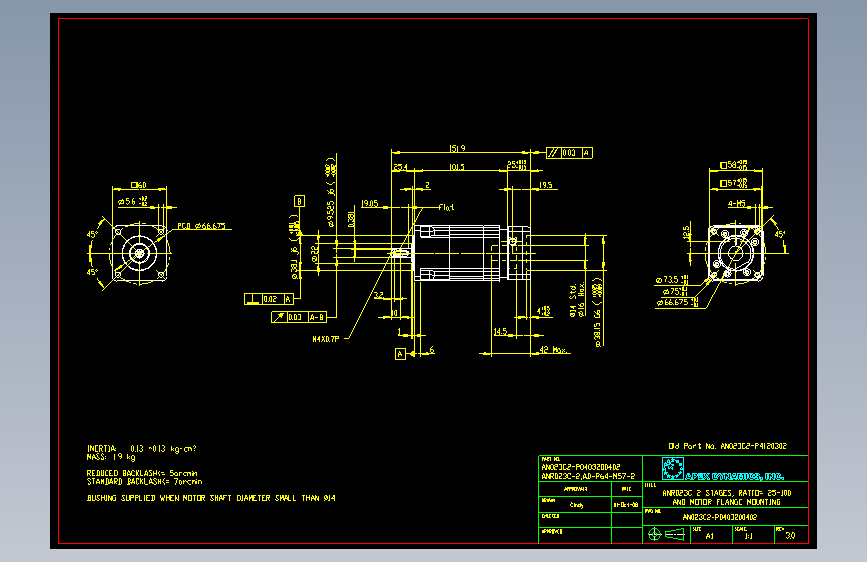Click the 25.4 dimension text
Screen dimensions: 867x562
coord(400,167)
